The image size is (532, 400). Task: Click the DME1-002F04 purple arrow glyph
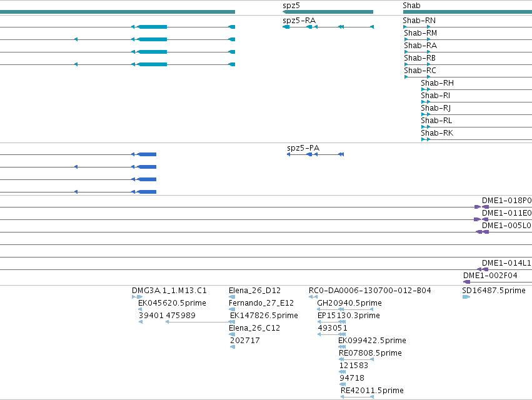pos(467,282)
